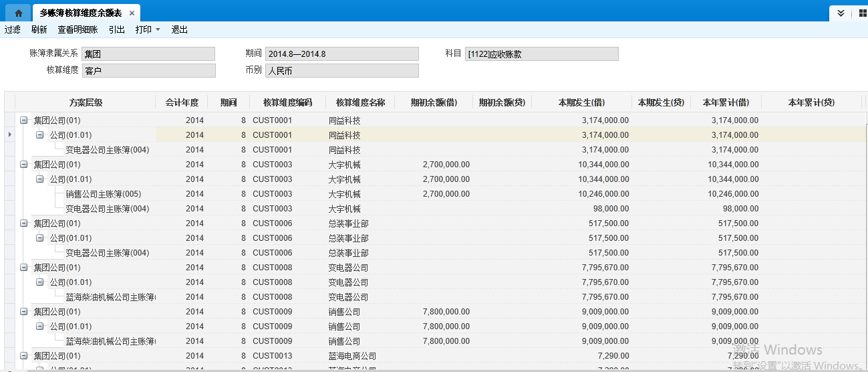Screen dimensions: 868x372
Task: Refresh the report with 刷新
Action: click(x=39, y=29)
